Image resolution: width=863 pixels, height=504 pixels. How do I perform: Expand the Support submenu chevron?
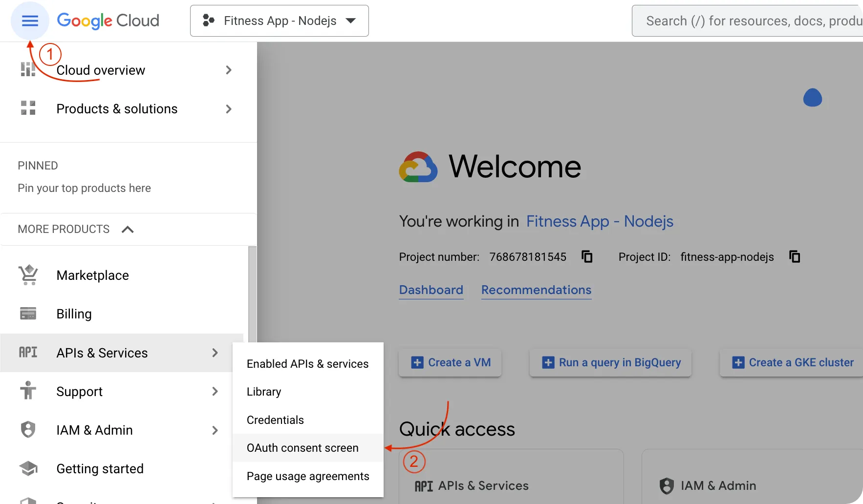point(215,391)
